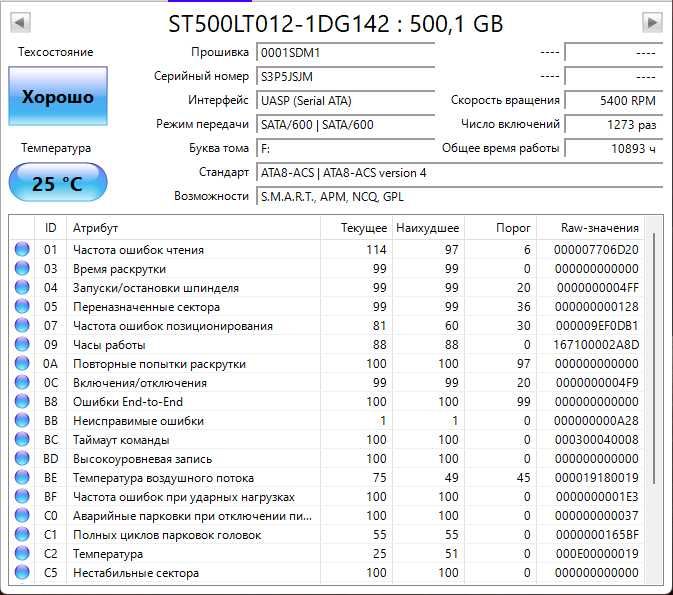This screenshot has height=595, width=673.
Task: Select the serial number field S3P5JSJM
Action: pos(346,77)
